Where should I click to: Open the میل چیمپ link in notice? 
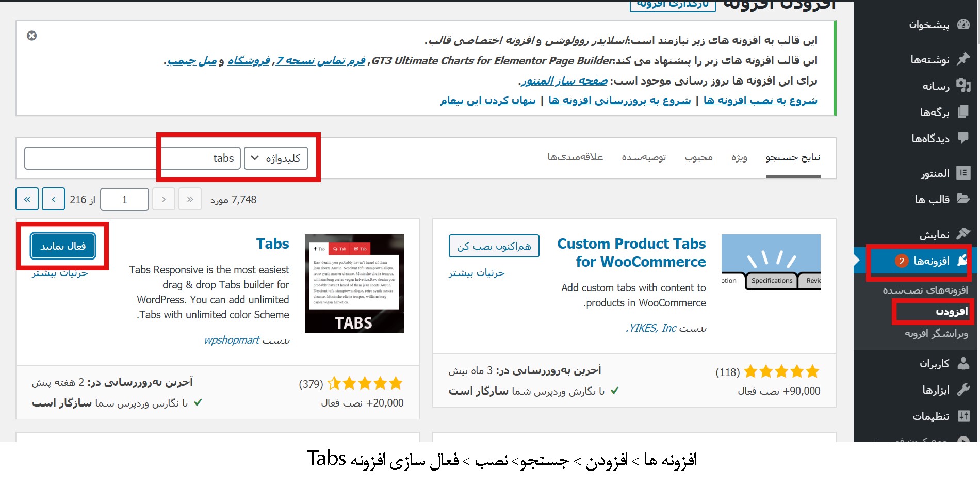click(192, 61)
